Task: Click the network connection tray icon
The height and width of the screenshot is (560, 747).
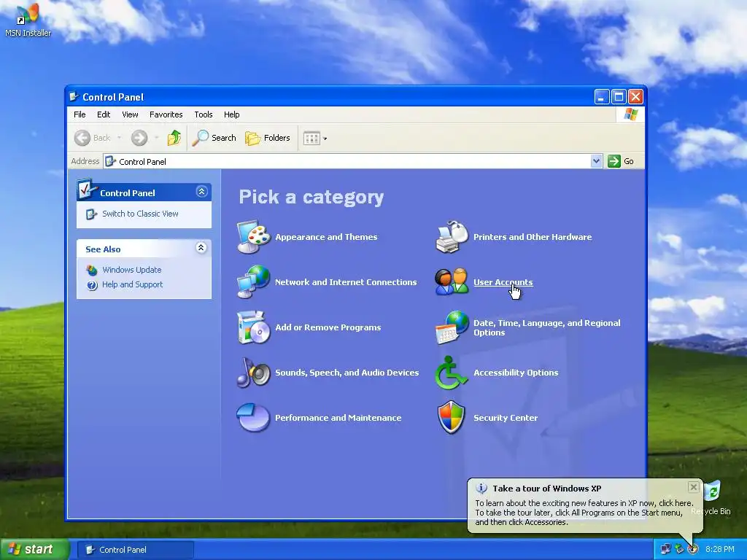Action: 665,549
